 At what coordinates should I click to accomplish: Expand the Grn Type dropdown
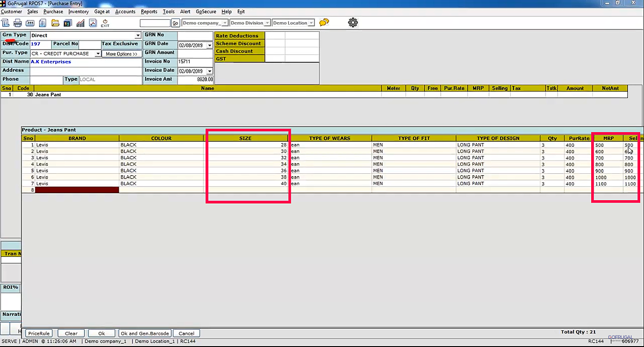(138, 35)
